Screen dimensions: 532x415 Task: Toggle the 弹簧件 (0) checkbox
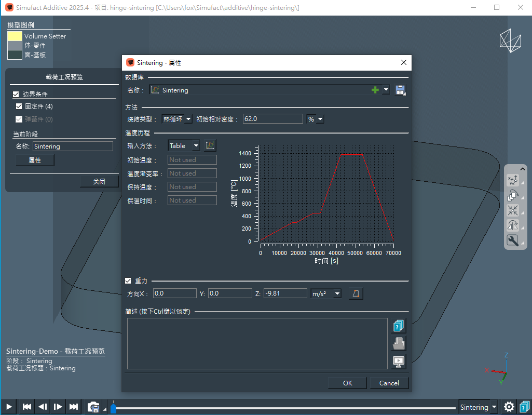(x=19, y=119)
